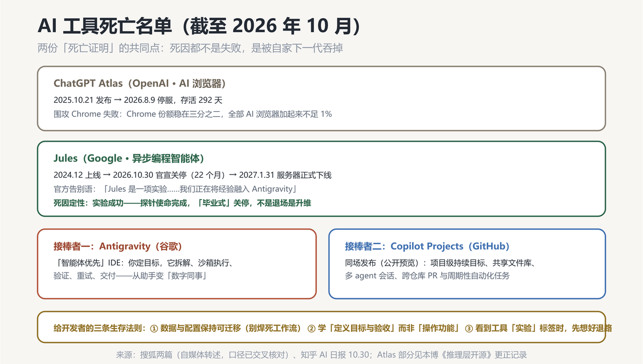Click the source footnote starting "来源：搜狐两篇"
The height and width of the screenshot is (364, 643).
pos(322,354)
